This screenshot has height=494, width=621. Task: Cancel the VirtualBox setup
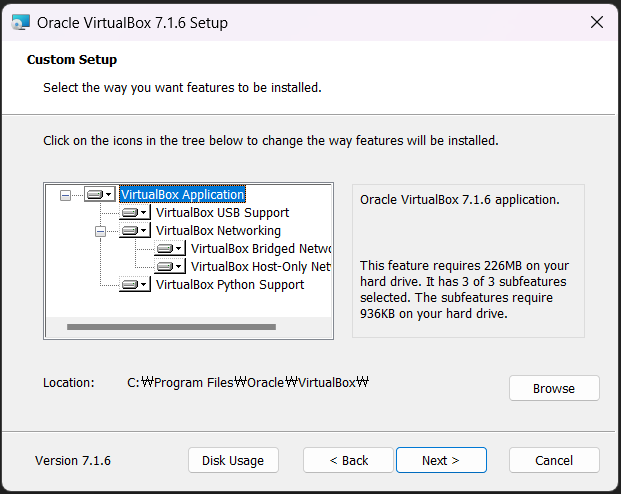click(554, 460)
